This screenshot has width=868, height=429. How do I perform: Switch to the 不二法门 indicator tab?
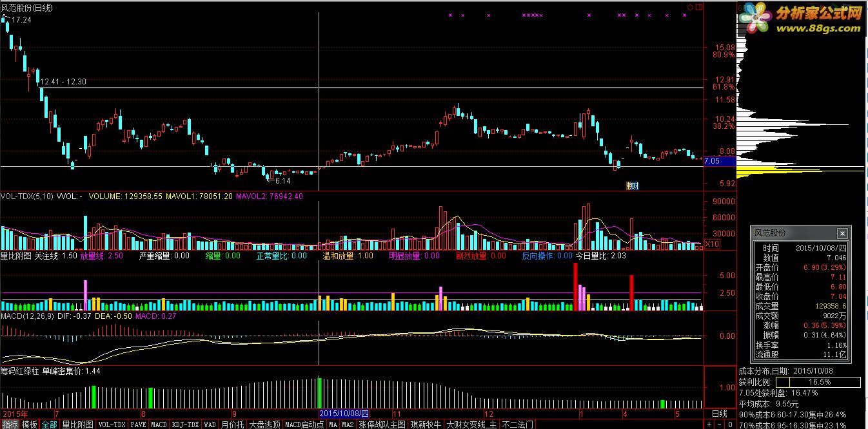click(517, 424)
